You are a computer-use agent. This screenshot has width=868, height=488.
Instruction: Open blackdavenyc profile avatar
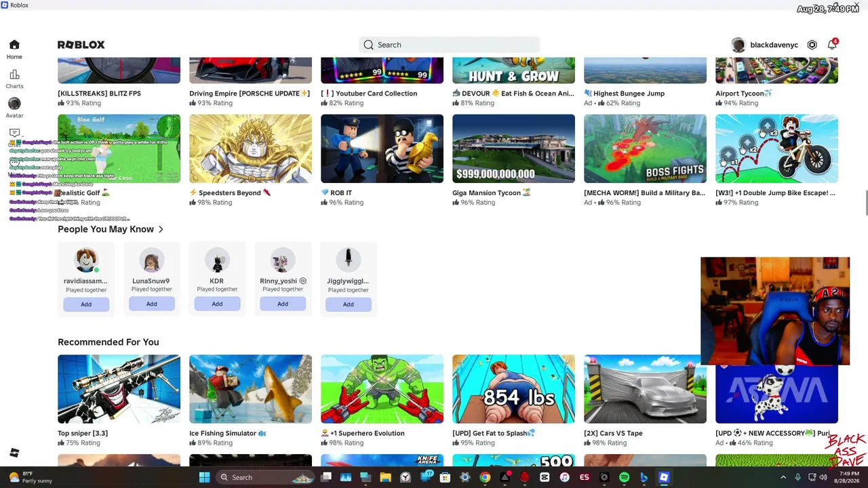738,45
